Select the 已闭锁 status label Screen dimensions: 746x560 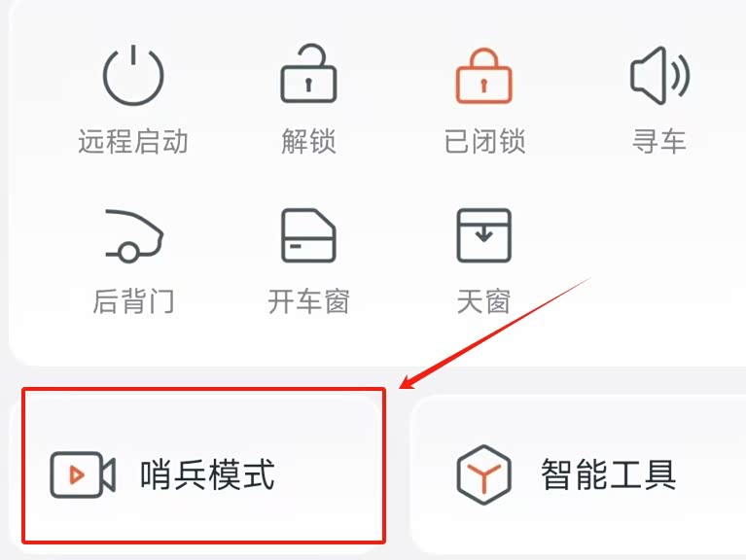pyautogui.click(x=484, y=141)
